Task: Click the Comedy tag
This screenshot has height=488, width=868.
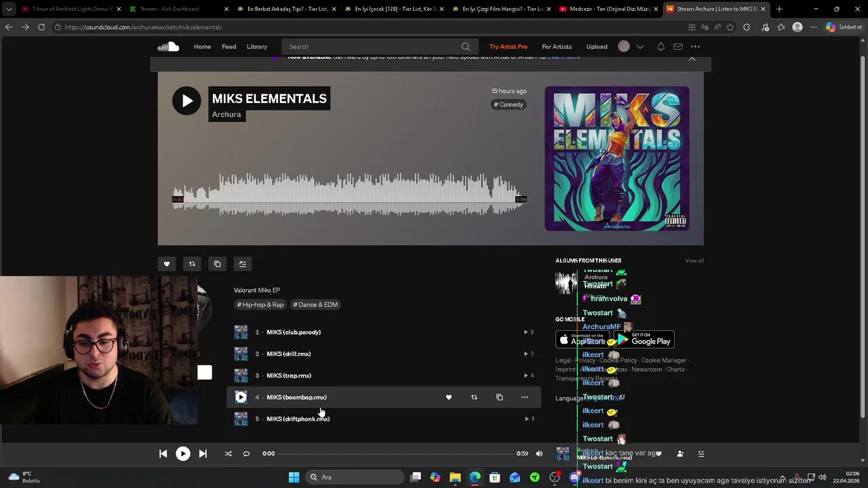Action: 509,104
